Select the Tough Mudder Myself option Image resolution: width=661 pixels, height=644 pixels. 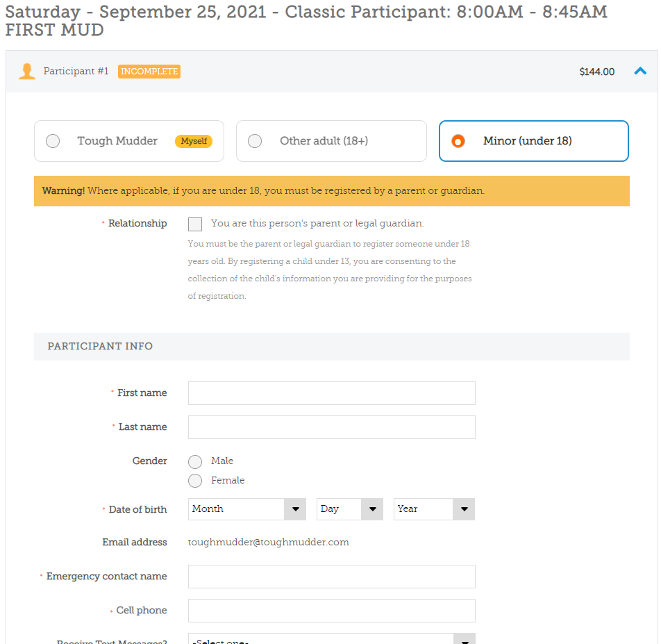(53, 141)
